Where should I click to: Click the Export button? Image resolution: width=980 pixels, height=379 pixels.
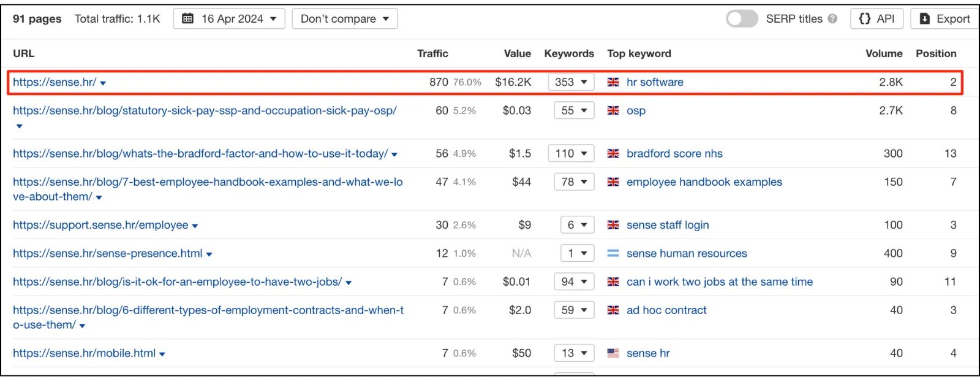pos(945,19)
